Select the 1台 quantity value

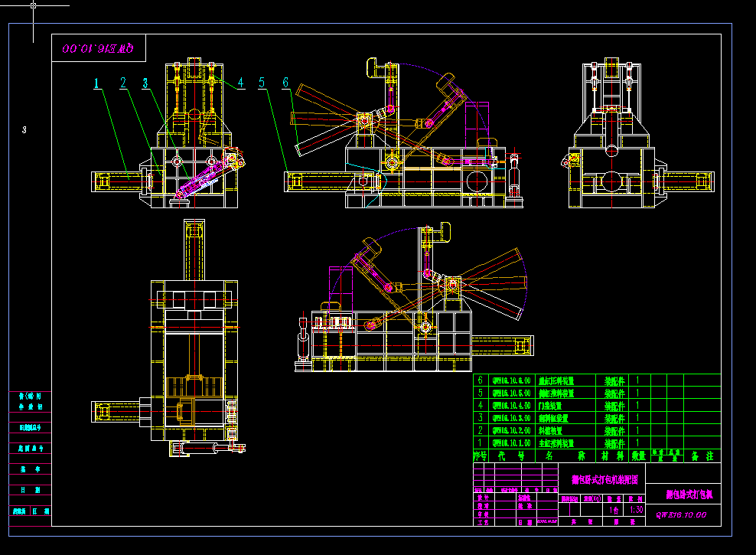pyautogui.click(x=614, y=510)
